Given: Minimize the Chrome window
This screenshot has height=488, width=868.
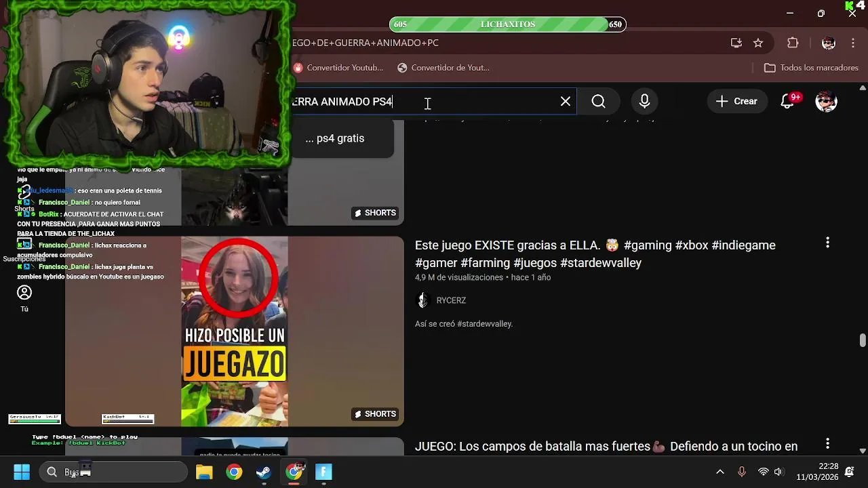Looking at the screenshot, I should (790, 13).
